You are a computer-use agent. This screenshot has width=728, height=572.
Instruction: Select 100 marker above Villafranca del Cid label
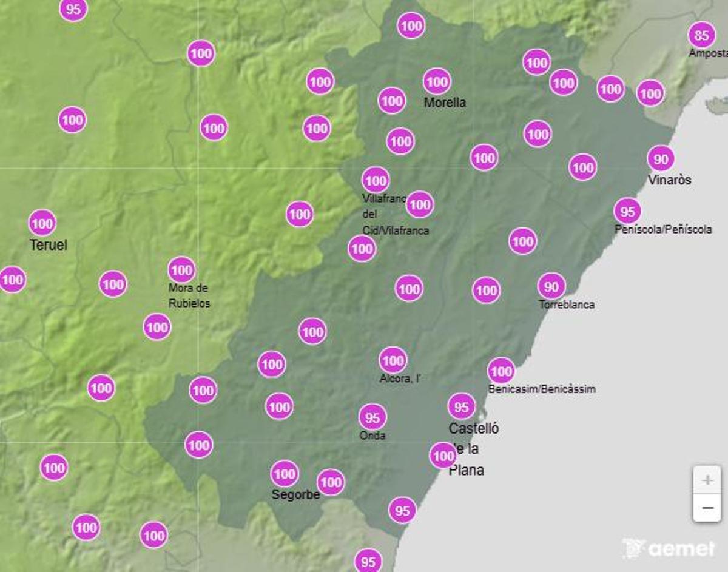[x=376, y=180]
